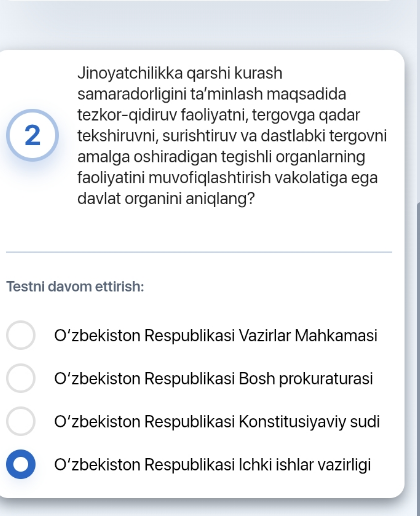The width and height of the screenshot is (420, 516).
Task: Click the word 'muvofiqlashtirish' in the question
Action: pyautogui.click(x=210, y=178)
